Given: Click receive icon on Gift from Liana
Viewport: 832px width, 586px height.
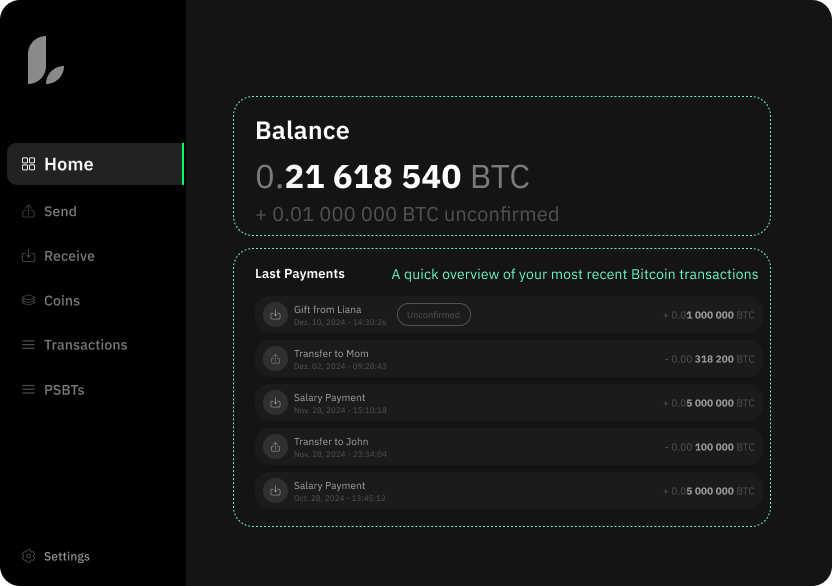Looking at the screenshot, I should click(275, 315).
